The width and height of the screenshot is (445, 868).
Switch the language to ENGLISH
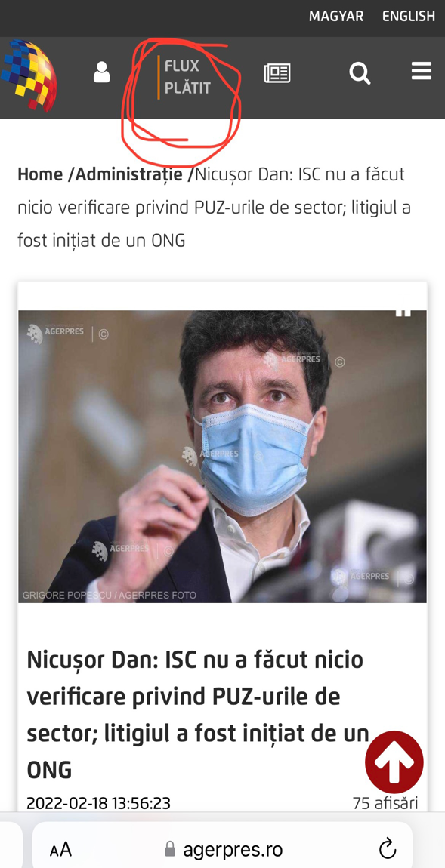[x=409, y=17]
